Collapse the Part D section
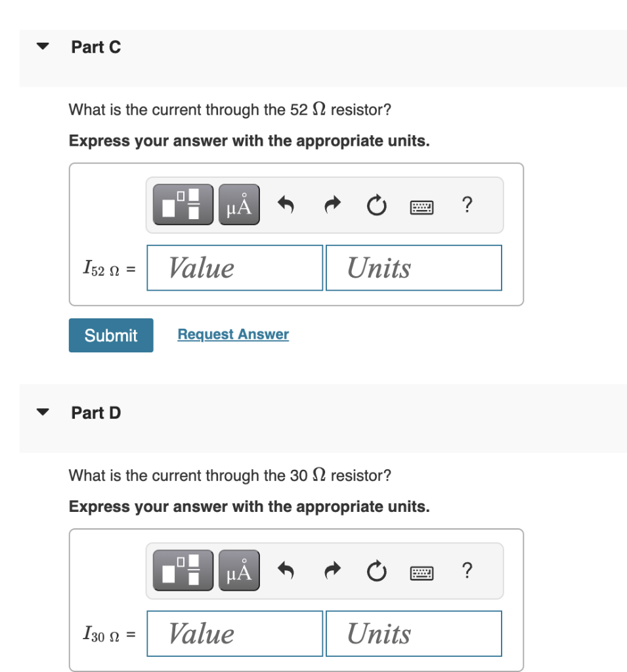 tap(43, 412)
